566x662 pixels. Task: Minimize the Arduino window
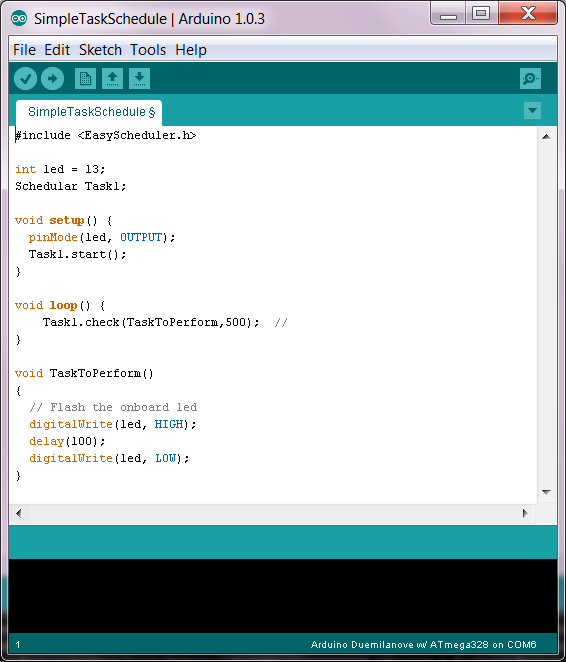448,15
